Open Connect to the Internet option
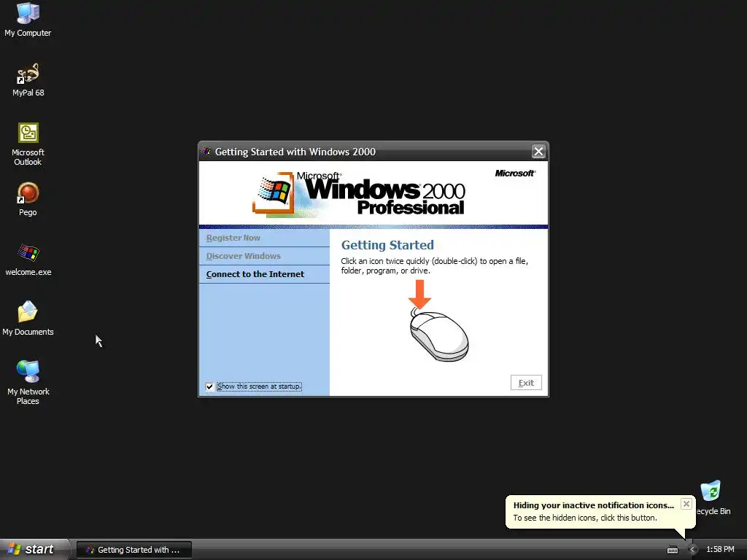The image size is (747, 560). point(255,274)
